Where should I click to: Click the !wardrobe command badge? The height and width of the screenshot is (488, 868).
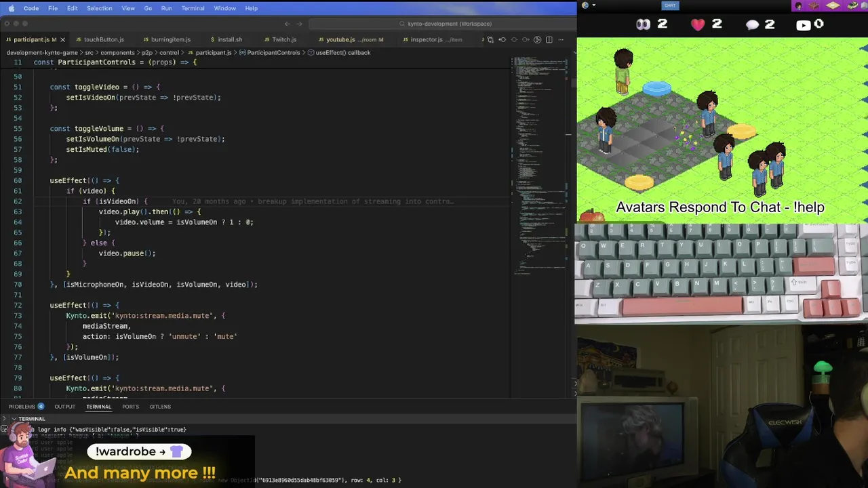click(x=140, y=451)
